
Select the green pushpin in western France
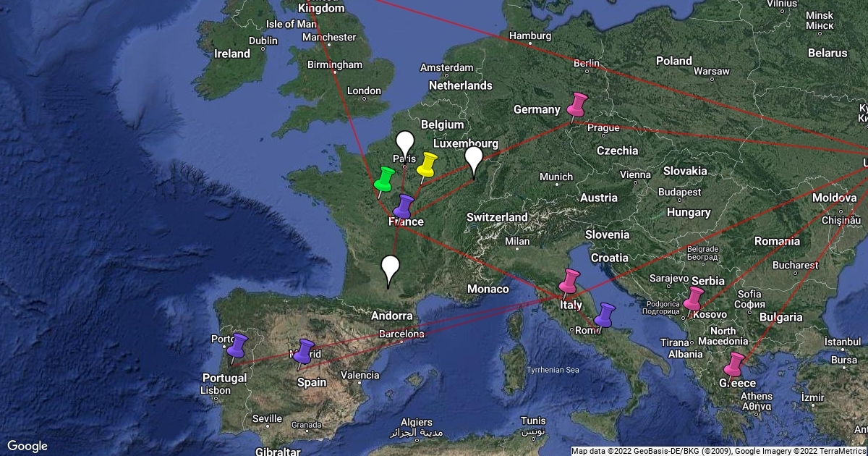point(383,181)
